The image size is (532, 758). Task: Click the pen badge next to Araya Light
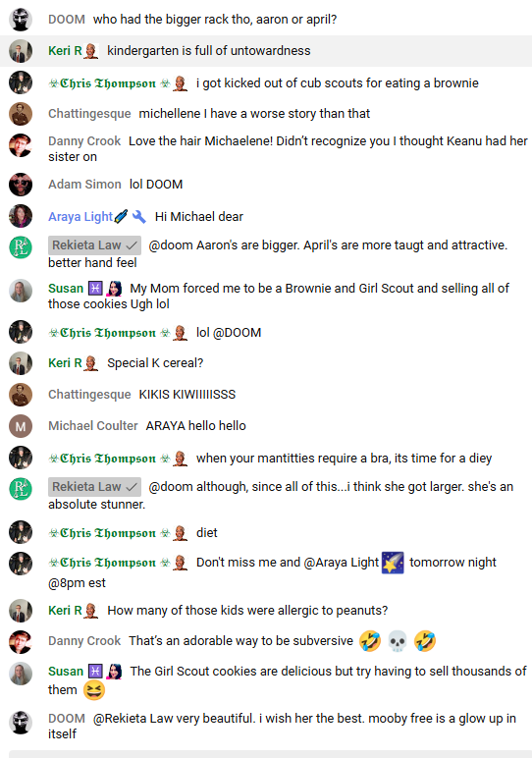coord(121,217)
